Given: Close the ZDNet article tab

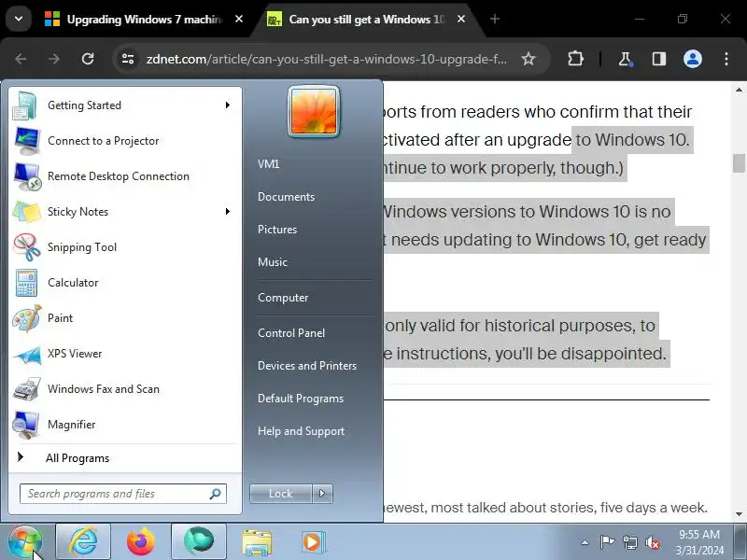Looking at the screenshot, I should [x=461, y=19].
